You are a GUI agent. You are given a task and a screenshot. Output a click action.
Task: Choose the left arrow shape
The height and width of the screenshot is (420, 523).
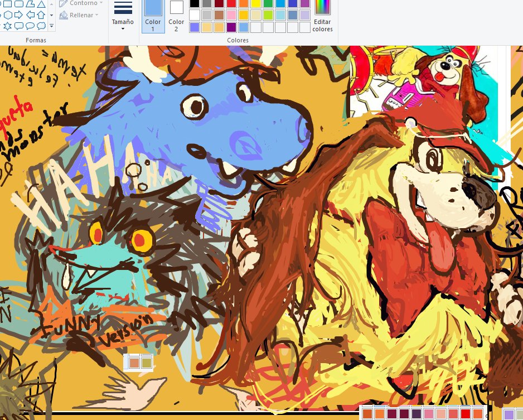pos(30,15)
